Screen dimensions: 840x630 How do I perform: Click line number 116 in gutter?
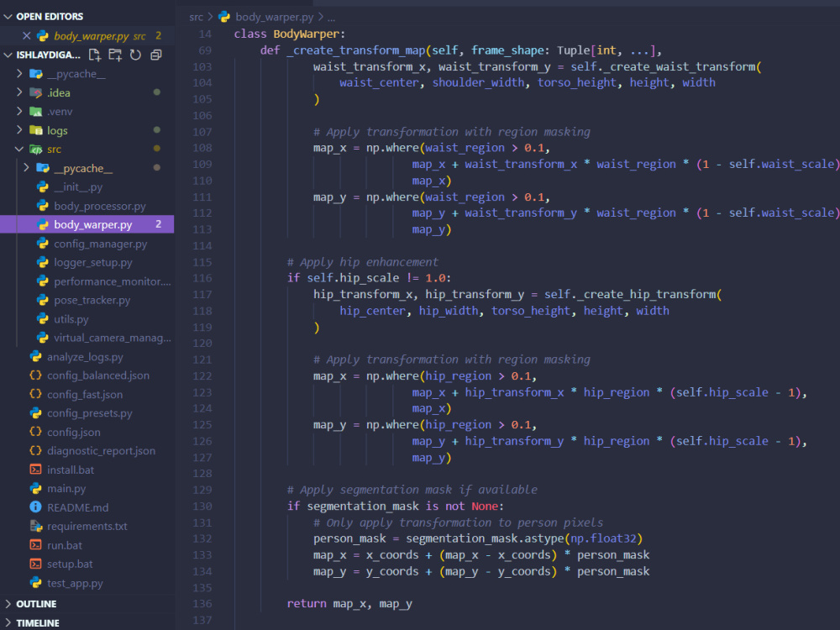[x=202, y=278]
